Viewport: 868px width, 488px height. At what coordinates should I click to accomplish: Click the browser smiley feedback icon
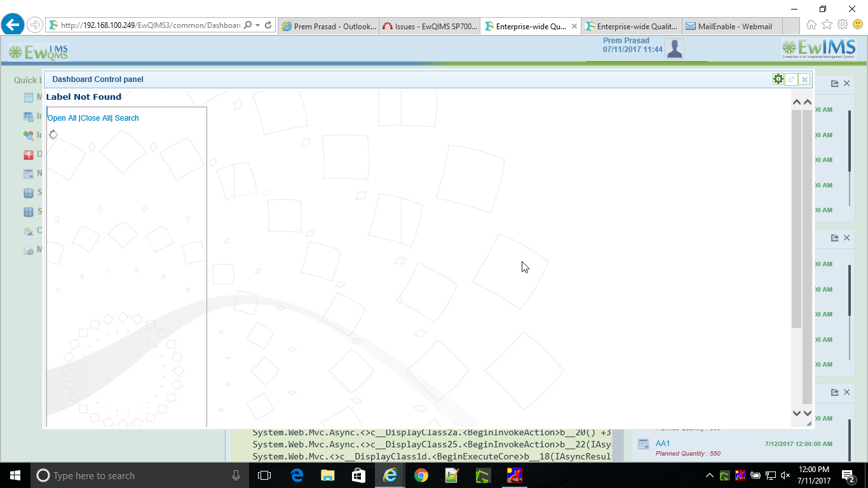click(858, 25)
